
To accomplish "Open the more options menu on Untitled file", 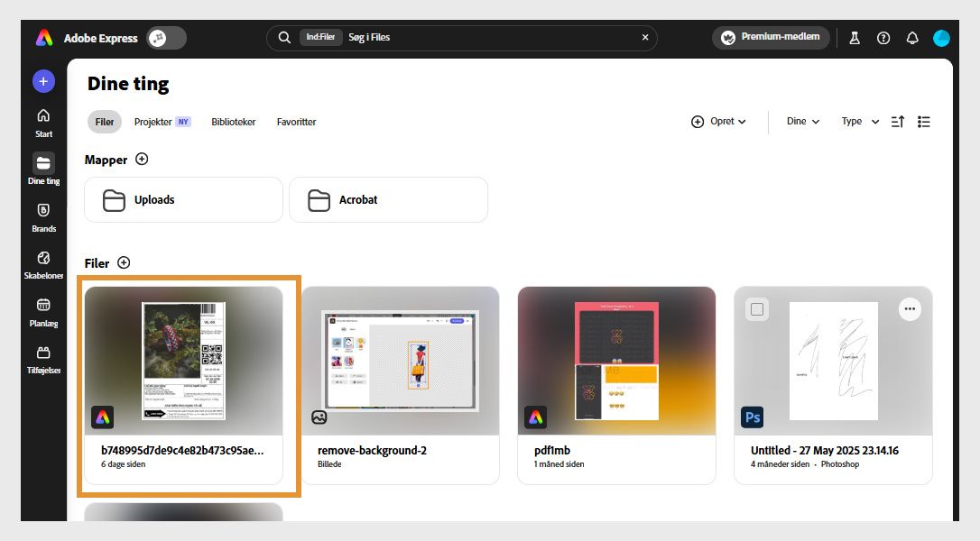I will point(910,308).
